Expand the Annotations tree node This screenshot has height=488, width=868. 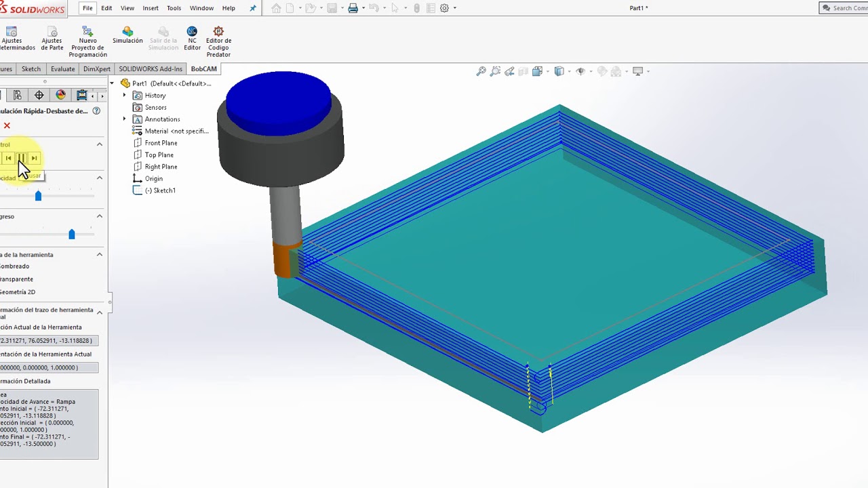click(x=124, y=119)
